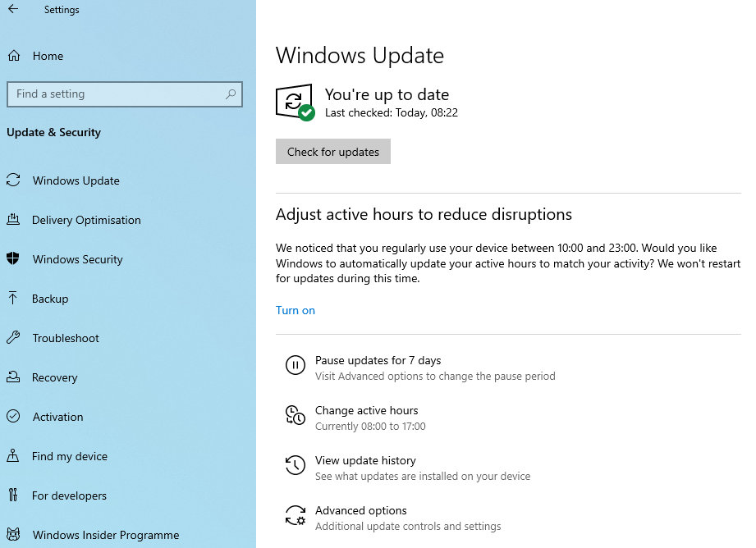Click Visit Advanced options pause period text
This screenshot has width=756, height=548.
(435, 376)
